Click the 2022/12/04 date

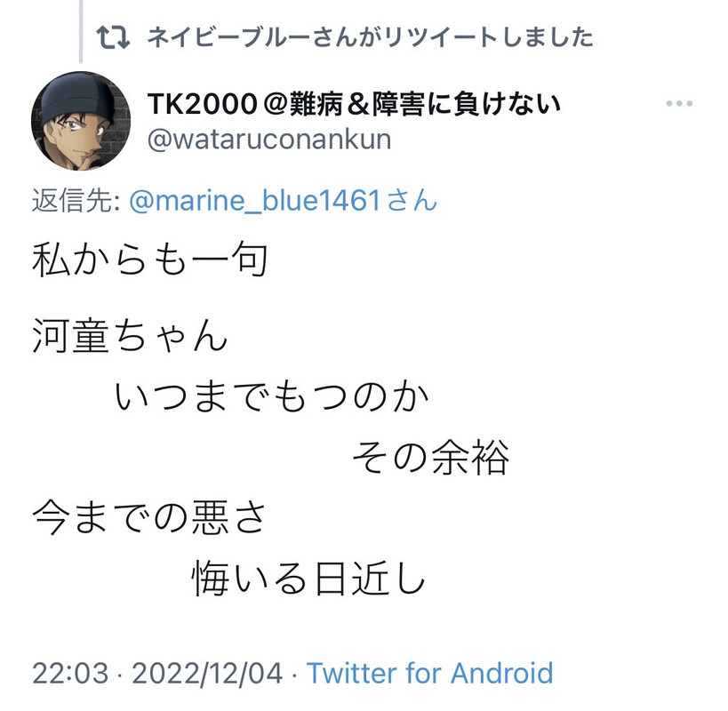pos(207,673)
